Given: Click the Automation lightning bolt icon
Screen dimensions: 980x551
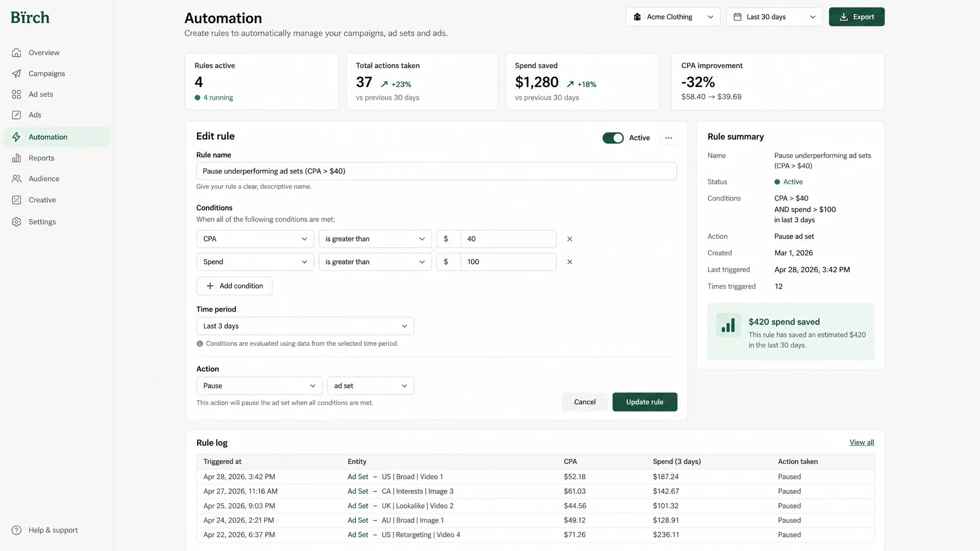Looking at the screenshot, I should click(x=17, y=137).
